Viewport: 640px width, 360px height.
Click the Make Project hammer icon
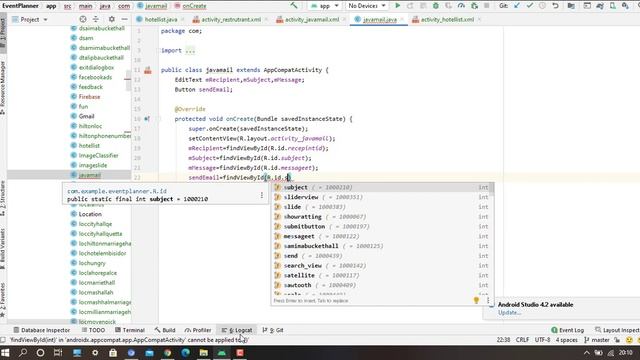coord(293,6)
